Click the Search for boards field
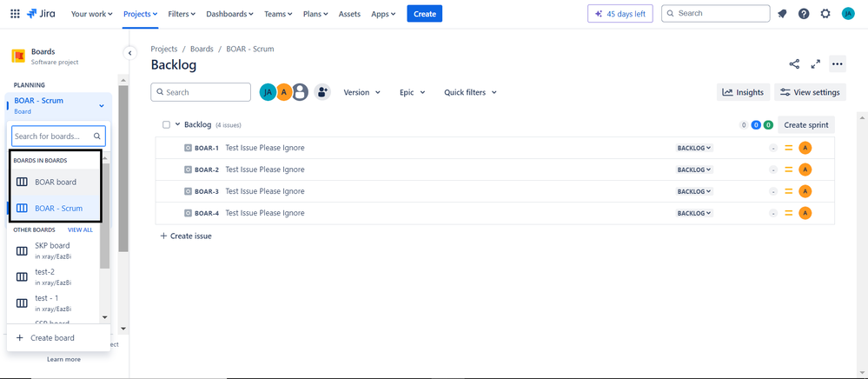The height and width of the screenshot is (379, 868). click(x=59, y=136)
